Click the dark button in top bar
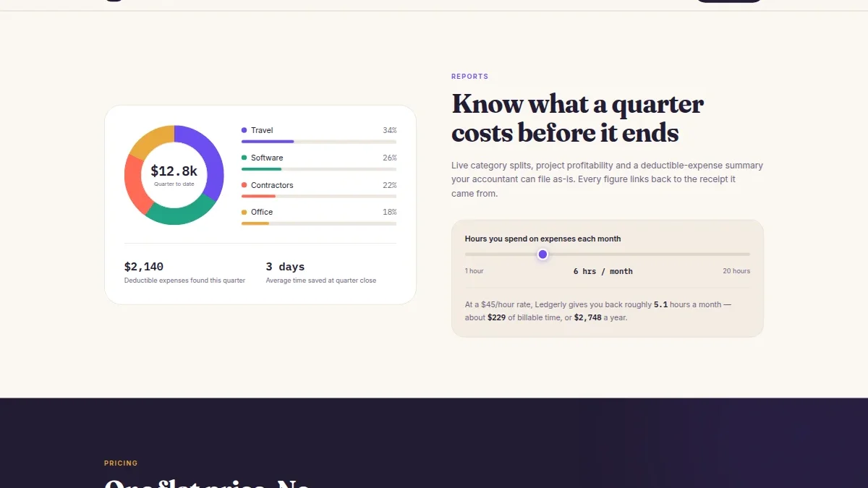Viewport: 868px width, 488px height. tap(729, 1)
